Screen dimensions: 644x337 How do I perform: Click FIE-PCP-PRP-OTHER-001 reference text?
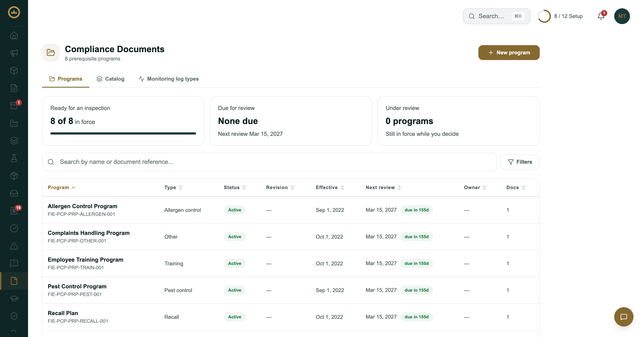coord(77,241)
